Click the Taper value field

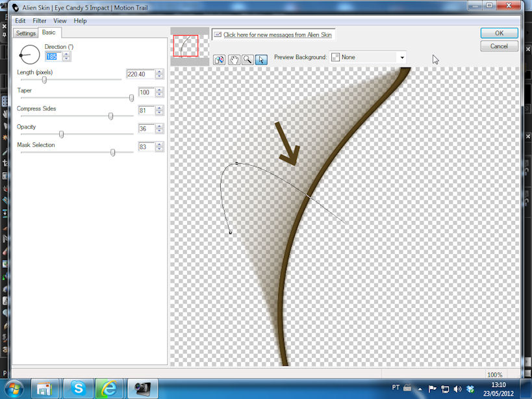click(147, 92)
